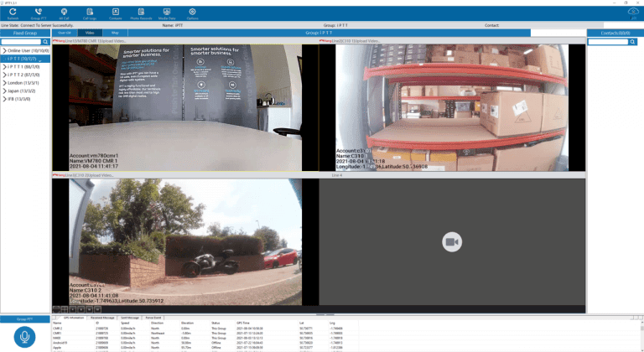The width and height of the screenshot is (644, 352).
Task: Expand the Online User group
Action: pos(4,50)
